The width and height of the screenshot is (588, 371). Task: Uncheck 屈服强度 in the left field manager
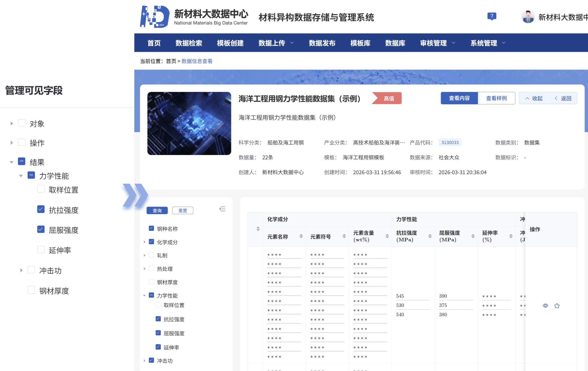pyautogui.click(x=41, y=229)
